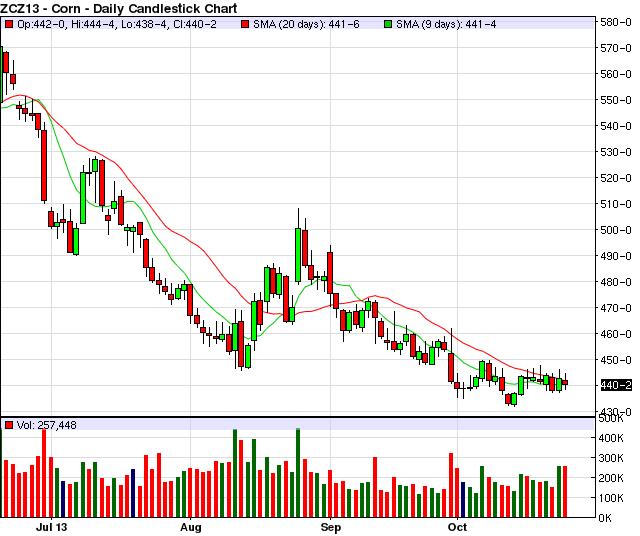This screenshot has width=640, height=536.
Task: Click the 500-0 price axis label
Action: tap(616, 230)
